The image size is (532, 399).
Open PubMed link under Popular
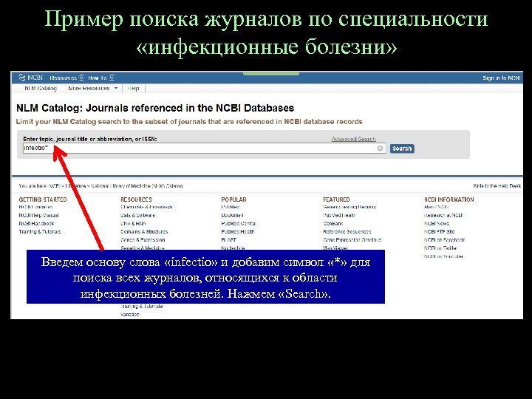231,207
